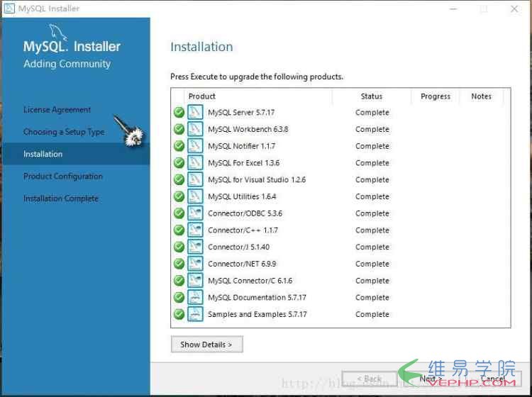Click green checkmark beside Connector/C++ 1.1.7

(x=179, y=230)
